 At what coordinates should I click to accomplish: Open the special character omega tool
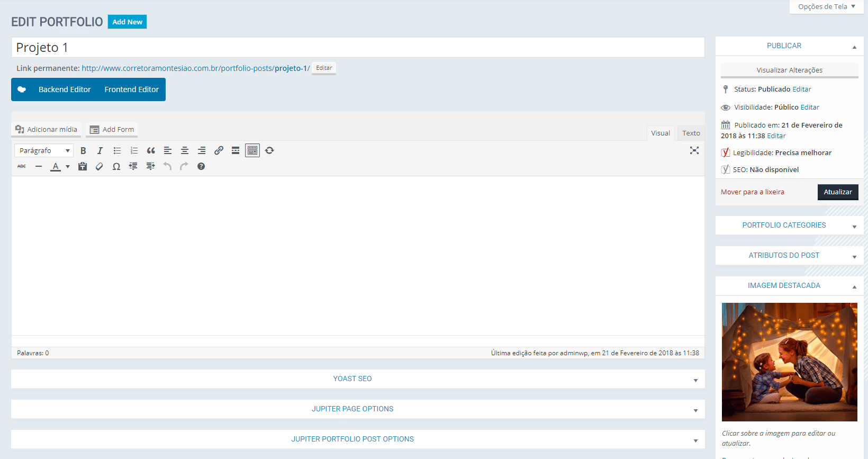tap(116, 166)
